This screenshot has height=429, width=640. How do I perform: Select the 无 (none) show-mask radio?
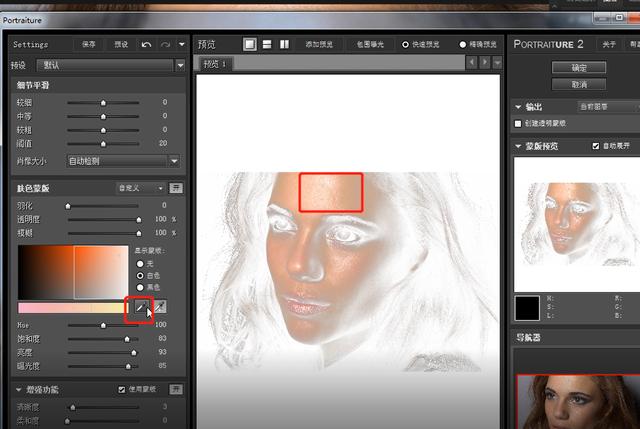click(140, 264)
